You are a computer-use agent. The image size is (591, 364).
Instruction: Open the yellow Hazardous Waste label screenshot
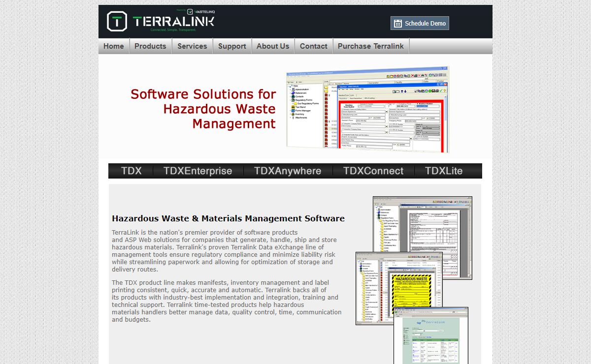[x=399, y=288]
